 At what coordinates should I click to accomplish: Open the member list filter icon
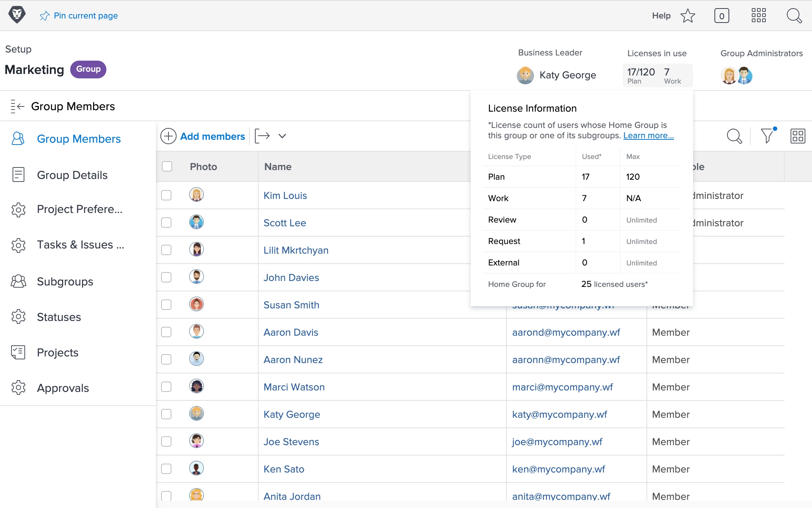(x=767, y=136)
